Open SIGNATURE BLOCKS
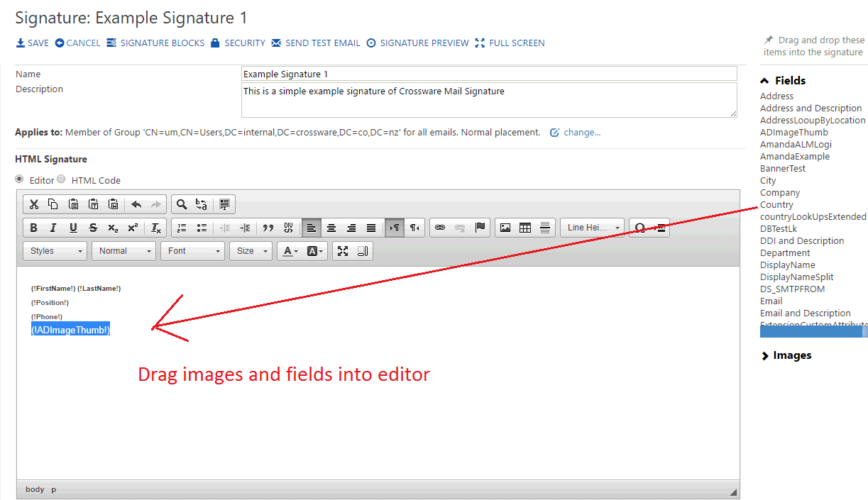The image size is (868, 500). [155, 43]
